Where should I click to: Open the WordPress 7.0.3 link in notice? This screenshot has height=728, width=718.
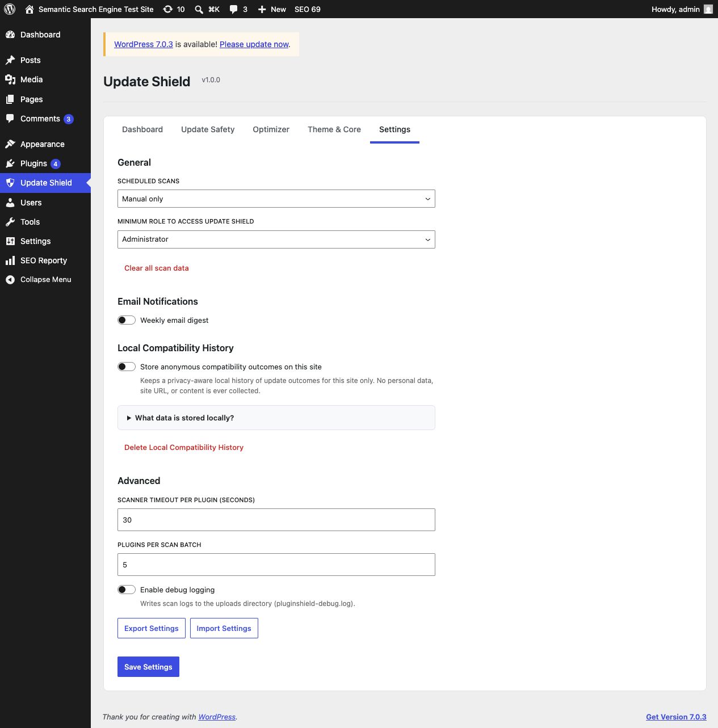pos(144,44)
